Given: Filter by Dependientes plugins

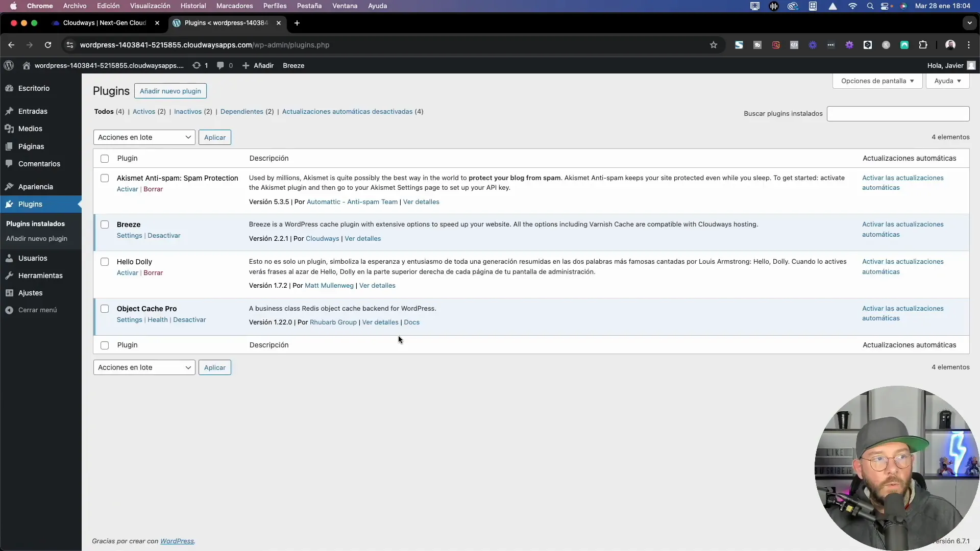Looking at the screenshot, I should click(242, 112).
